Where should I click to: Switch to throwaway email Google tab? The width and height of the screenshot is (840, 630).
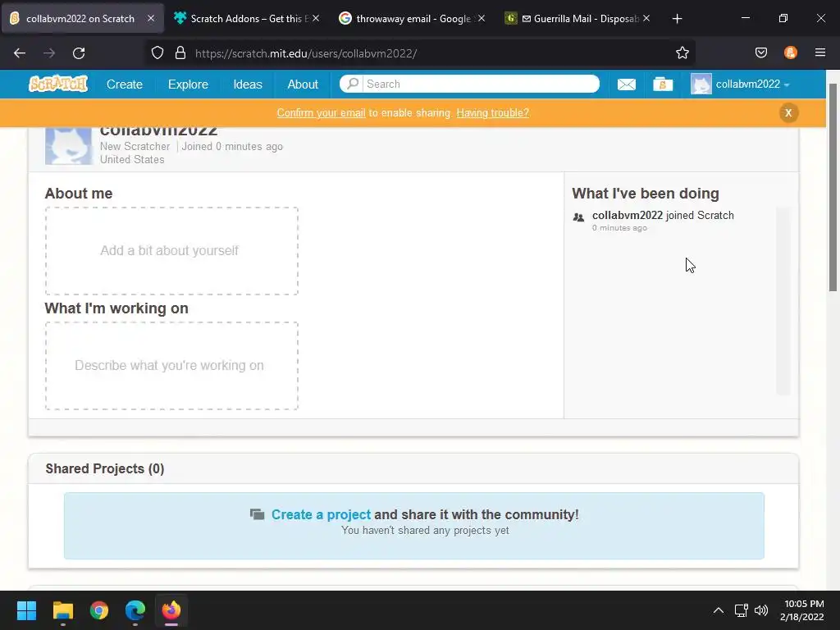tap(412, 19)
